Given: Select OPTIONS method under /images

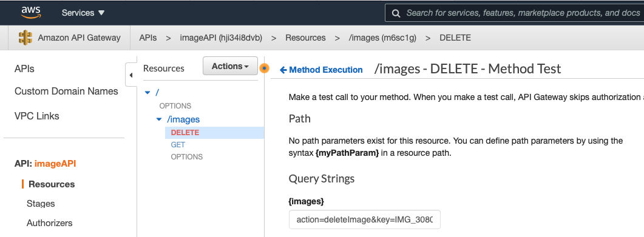Looking at the screenshot, I should [187, 156].
